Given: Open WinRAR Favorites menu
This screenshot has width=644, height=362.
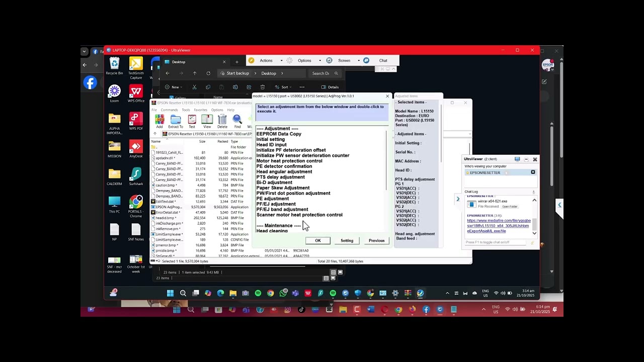Looking at the screenshot, I should pos(200,110).
